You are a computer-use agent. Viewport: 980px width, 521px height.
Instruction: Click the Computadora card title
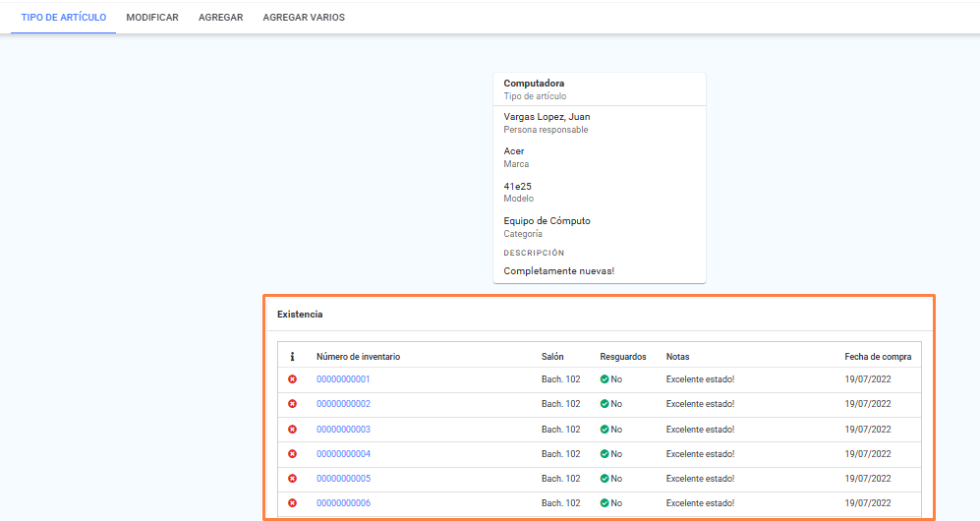(x=534, y=84)
